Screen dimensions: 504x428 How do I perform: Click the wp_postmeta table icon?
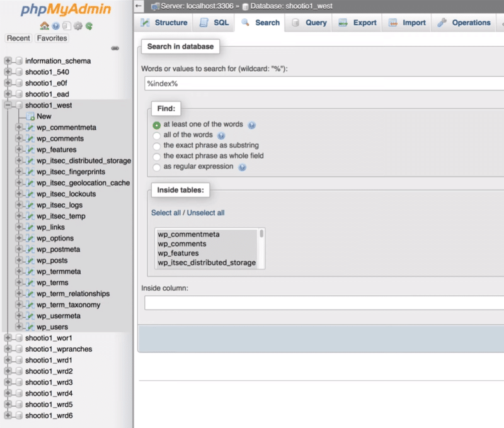tap(30, 249)
